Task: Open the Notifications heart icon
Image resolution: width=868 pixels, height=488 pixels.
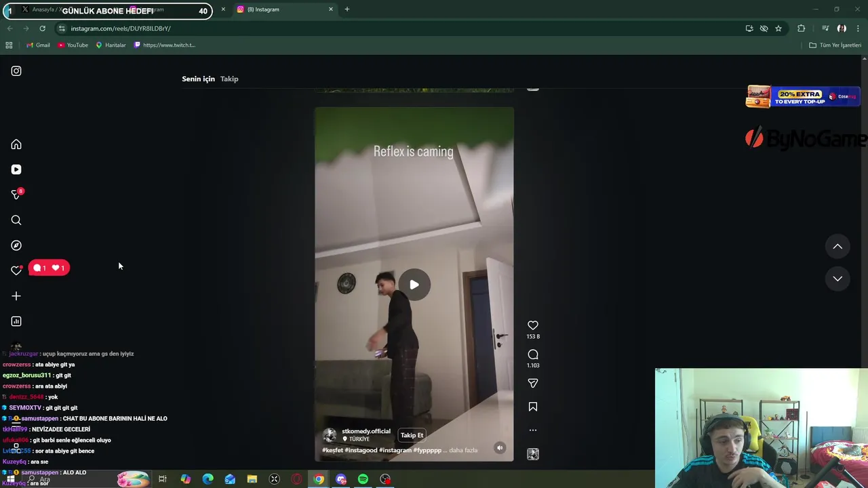Action: point(16,270)
